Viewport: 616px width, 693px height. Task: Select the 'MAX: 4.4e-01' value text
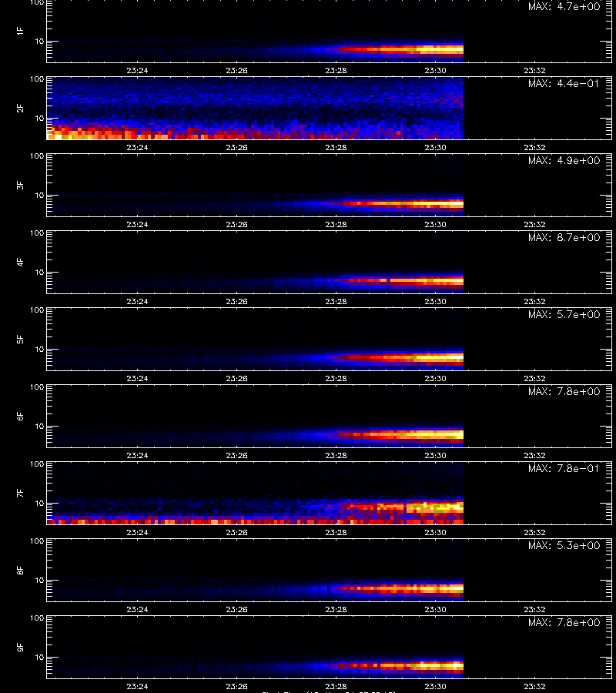click(x=564, y=83)
